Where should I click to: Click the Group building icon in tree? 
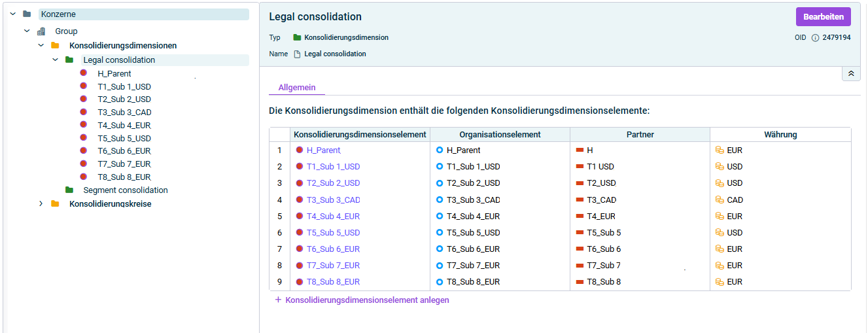41,31
